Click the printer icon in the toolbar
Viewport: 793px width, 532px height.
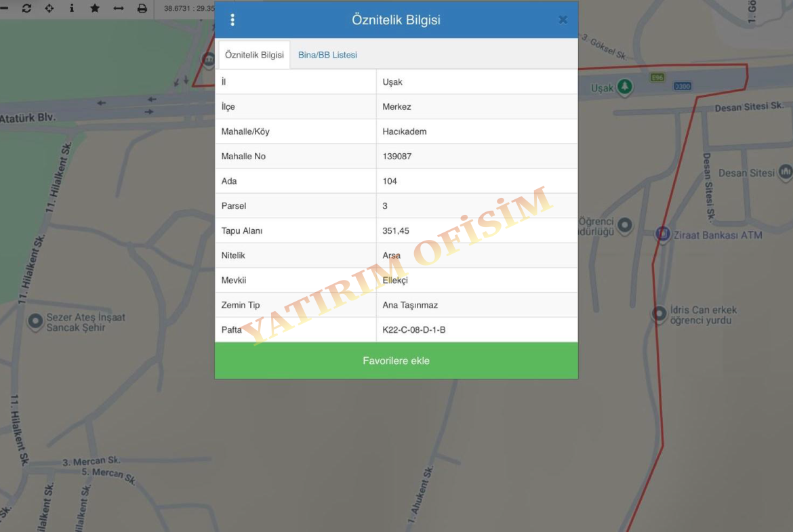[x=142, y=8]
